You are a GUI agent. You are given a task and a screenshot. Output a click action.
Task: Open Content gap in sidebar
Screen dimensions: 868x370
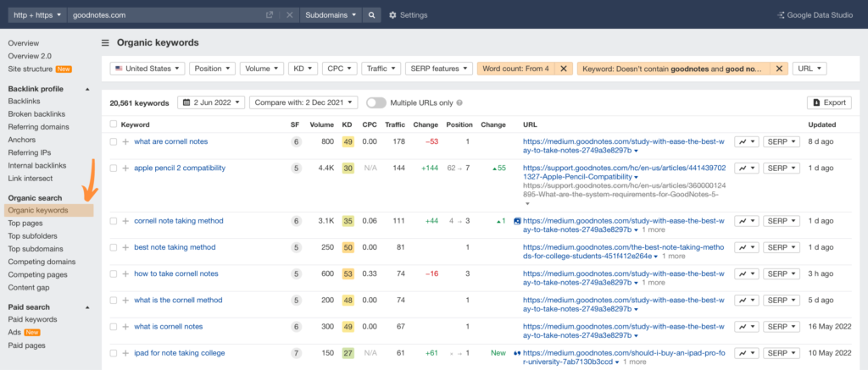(28, 288)
